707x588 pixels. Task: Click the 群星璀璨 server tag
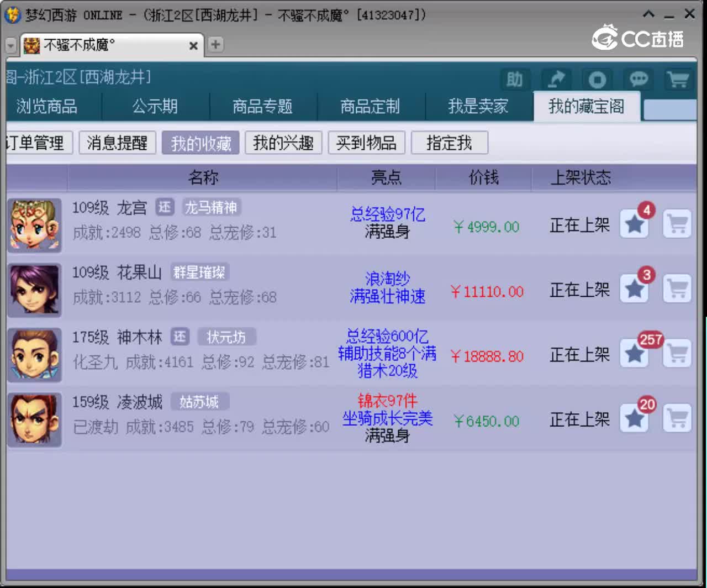pyautogui.click(x=199, y=272)
